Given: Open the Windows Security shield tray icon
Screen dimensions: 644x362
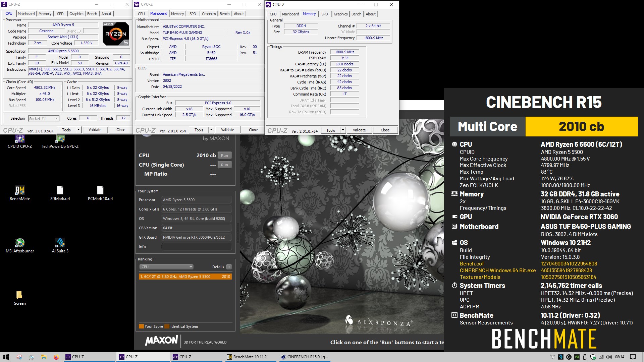Looking at the screenshot, I should pos(593,357).
